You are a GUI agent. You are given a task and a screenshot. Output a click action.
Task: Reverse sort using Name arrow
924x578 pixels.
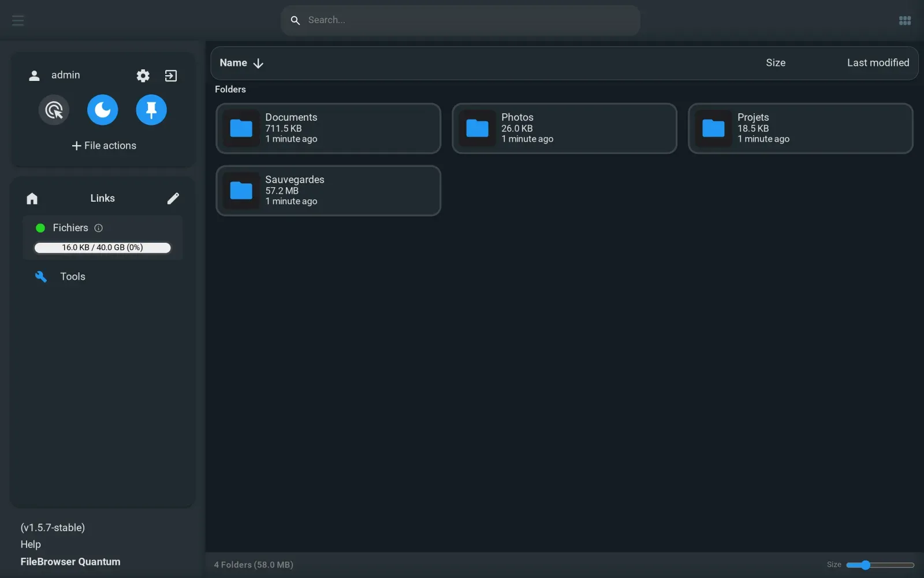tap(258, 64)
